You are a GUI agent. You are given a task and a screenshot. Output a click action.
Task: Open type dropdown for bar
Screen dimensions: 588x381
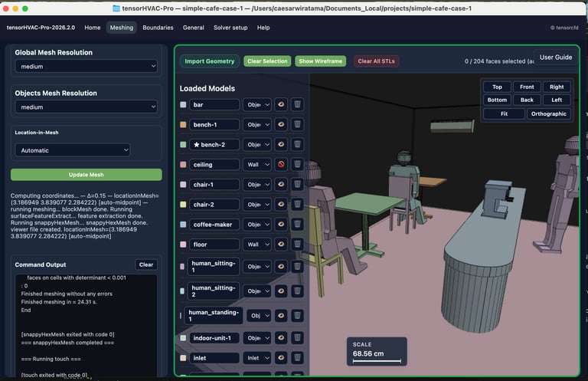point(257,105)
